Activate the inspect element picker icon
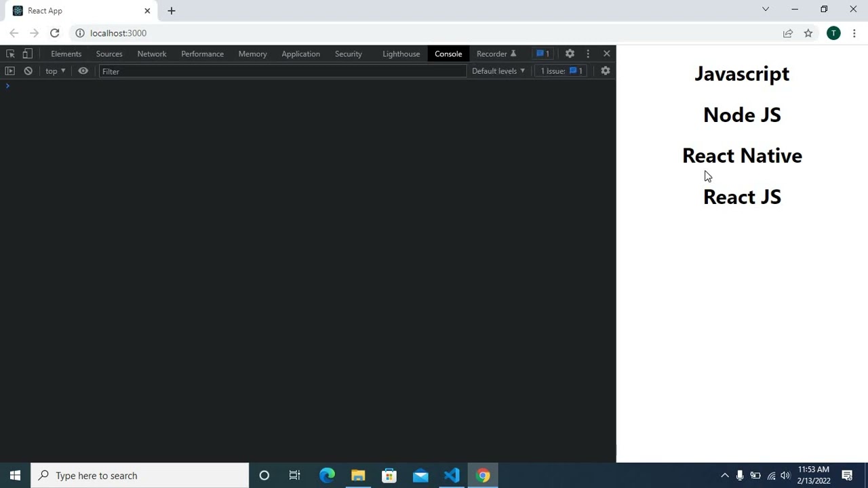Image resolution: width=868 pixels, height=488 pixels. 10,54
